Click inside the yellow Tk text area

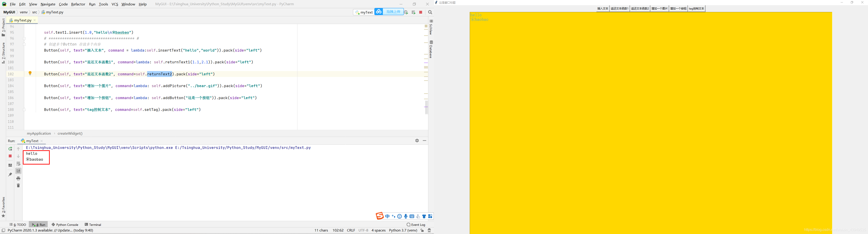click(651, 123)
